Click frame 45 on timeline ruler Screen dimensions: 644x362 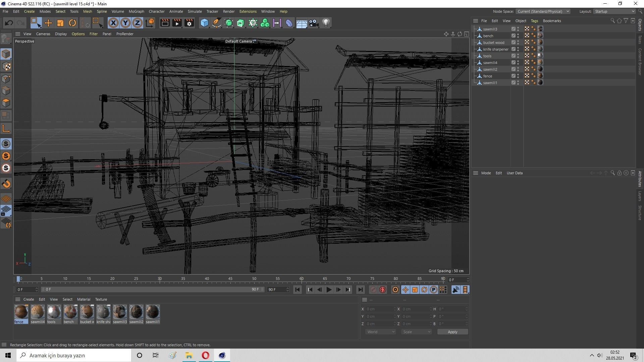coord(230,279)
